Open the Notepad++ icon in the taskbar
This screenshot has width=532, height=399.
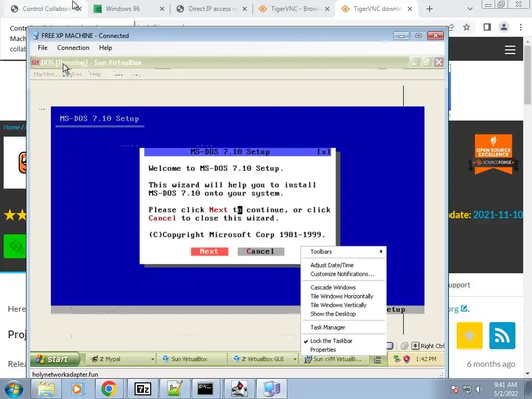175,389
